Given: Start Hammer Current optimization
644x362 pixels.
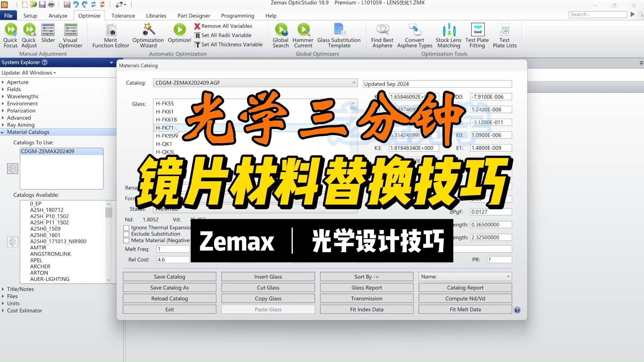Looking at the screenshot, I should click(303, 35).
